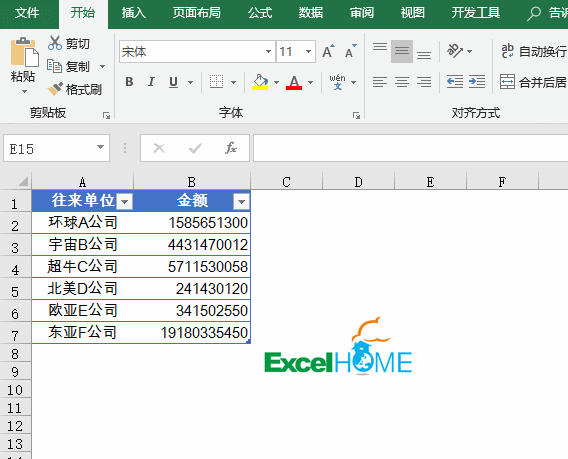
Task: Open font color dropdown arrow
Action: pyautogui.click(x=310, y=83)
